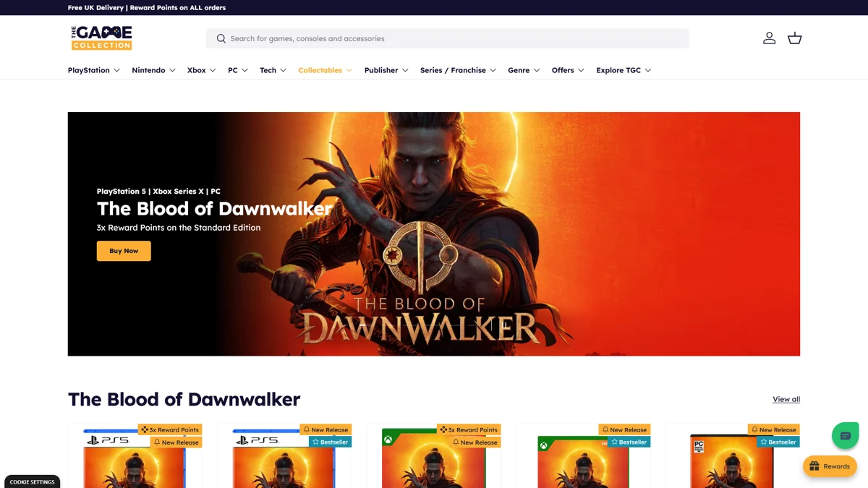Expand the Series / Franchise menu
868x488 pixels.
point(458,70)
